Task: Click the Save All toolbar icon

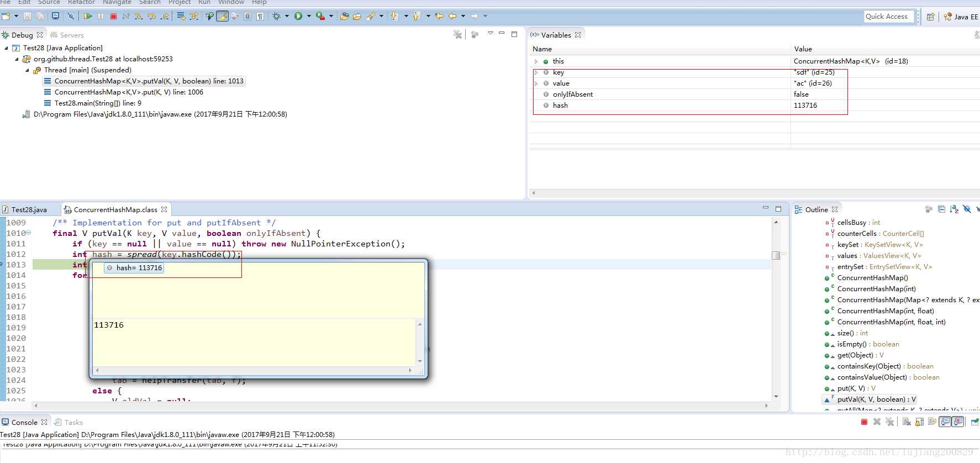Action: [40, 16]
